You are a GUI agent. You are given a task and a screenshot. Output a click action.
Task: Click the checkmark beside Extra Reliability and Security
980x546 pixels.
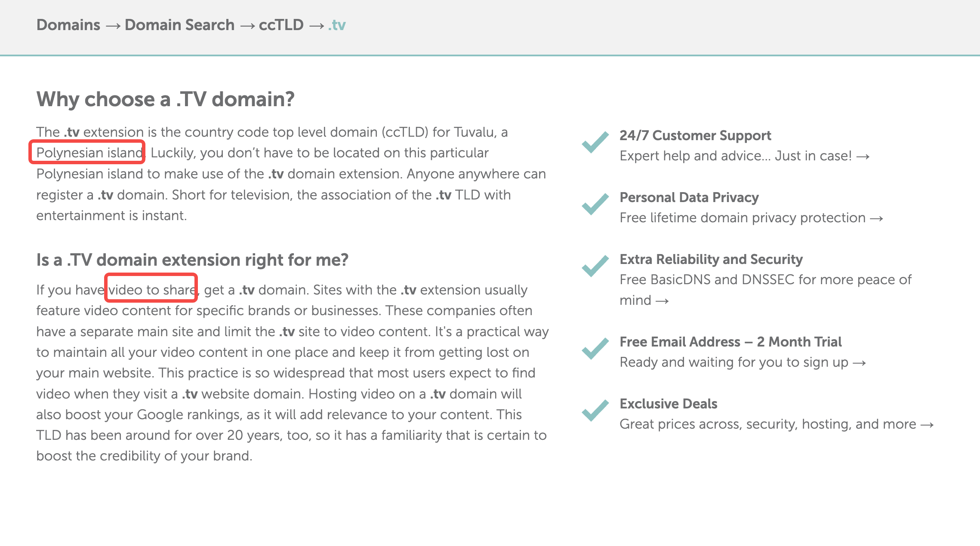coord(595,266)
